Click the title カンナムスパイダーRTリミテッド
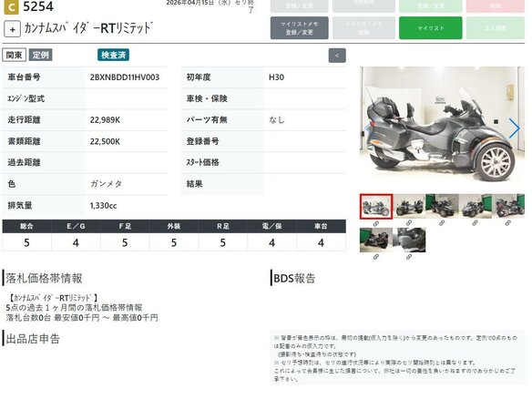Image resolution: width=532 pixels, height=399 pixels. coord(88,28)
